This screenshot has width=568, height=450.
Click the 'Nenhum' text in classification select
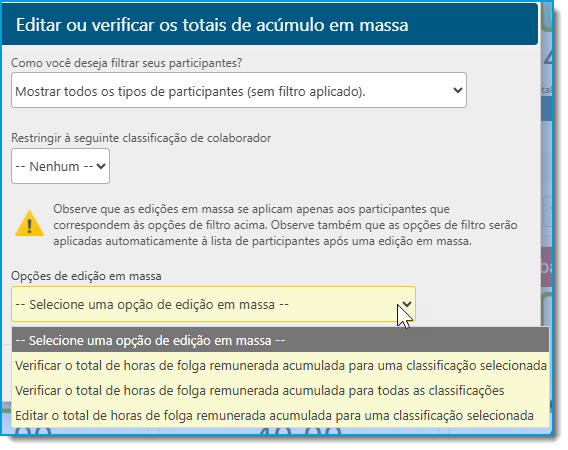pos(54,167)
